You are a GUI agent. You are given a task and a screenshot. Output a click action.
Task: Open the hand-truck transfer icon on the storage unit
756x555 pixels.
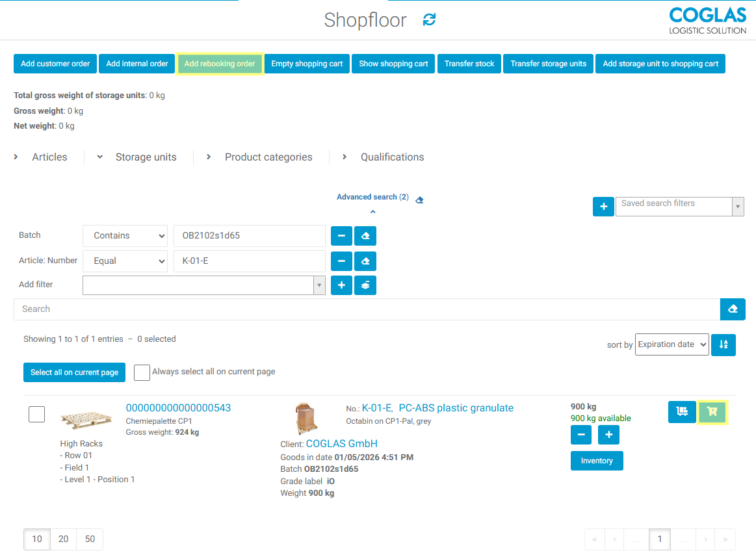(x=682, y=411)
